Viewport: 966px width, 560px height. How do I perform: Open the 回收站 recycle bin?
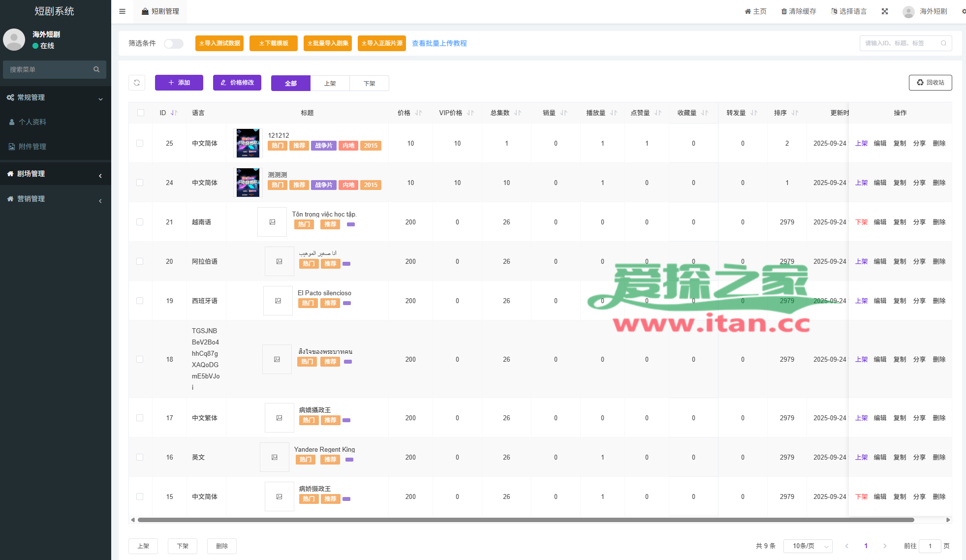click(930, 83)
